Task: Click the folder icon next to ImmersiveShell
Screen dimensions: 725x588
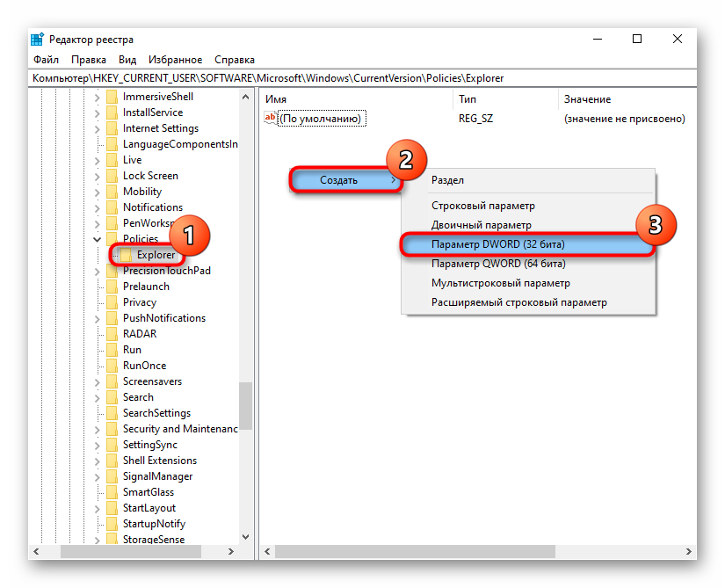Action: [x=112, y=97]
